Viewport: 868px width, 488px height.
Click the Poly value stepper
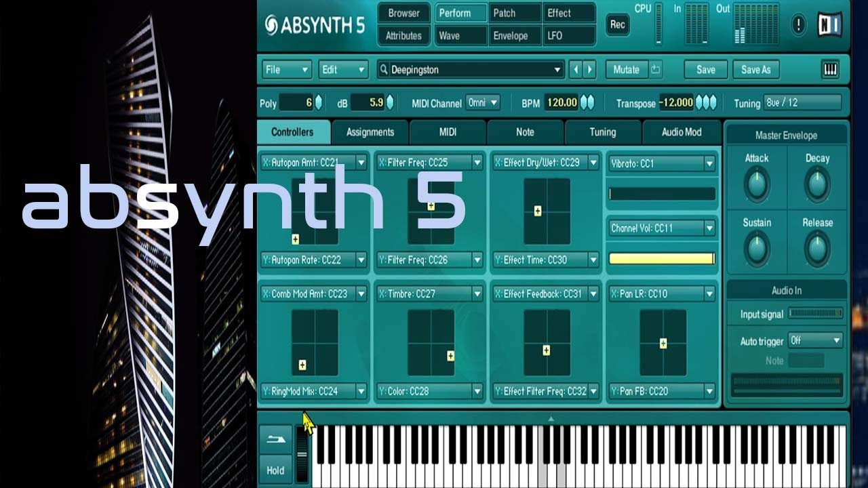pos(319,103)
